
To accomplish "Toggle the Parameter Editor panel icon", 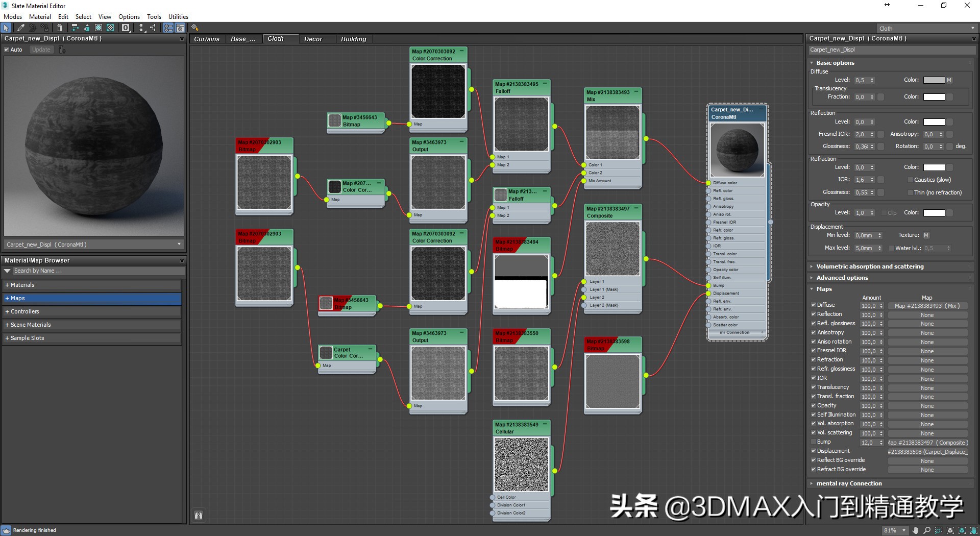I will pyautogui.click(x=180, y=28).
